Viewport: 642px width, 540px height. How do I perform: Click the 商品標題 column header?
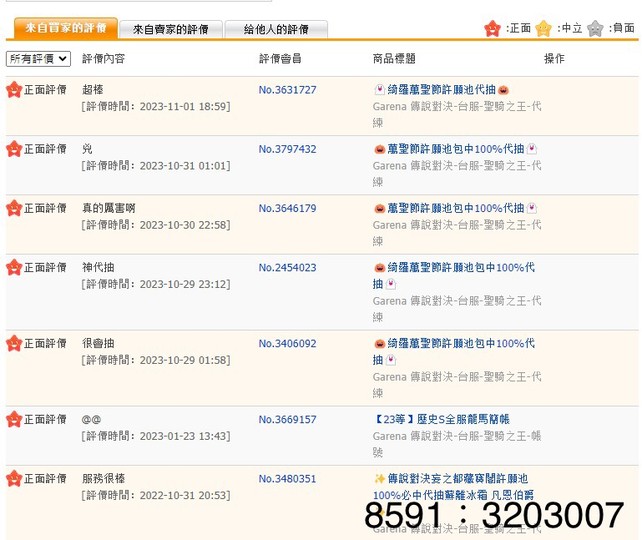[x=394, y=59]
